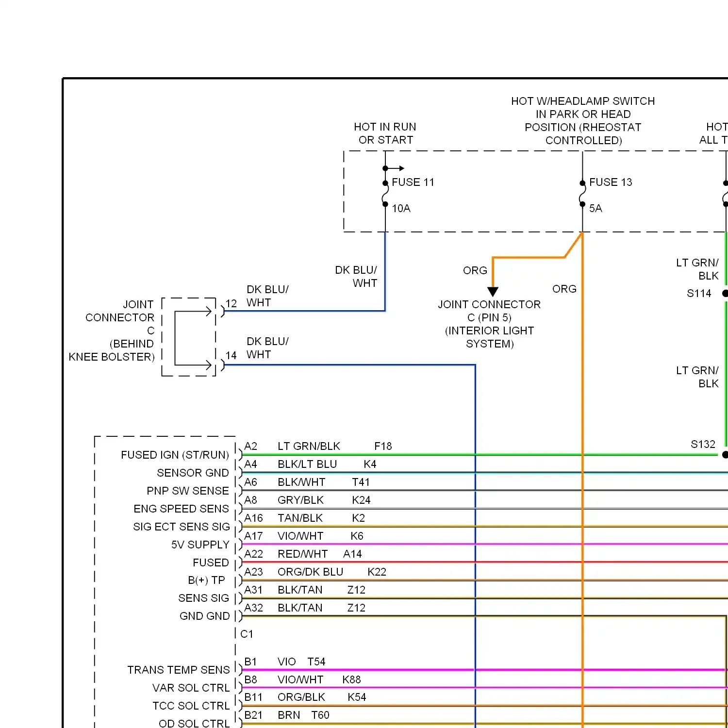Click pin 12 of joint connector C
The height and width of the screenshot is (728, 728).
[231, 303]
